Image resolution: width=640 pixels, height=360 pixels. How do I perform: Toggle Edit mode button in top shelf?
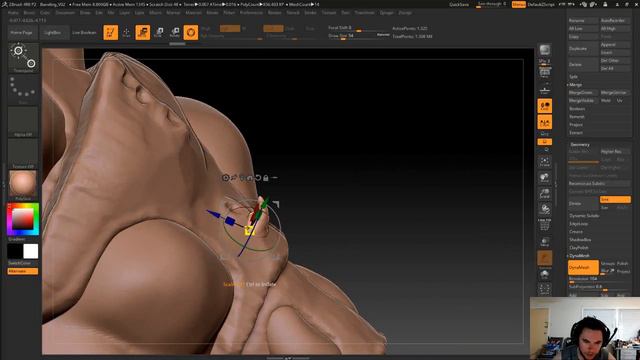(111, 33)
